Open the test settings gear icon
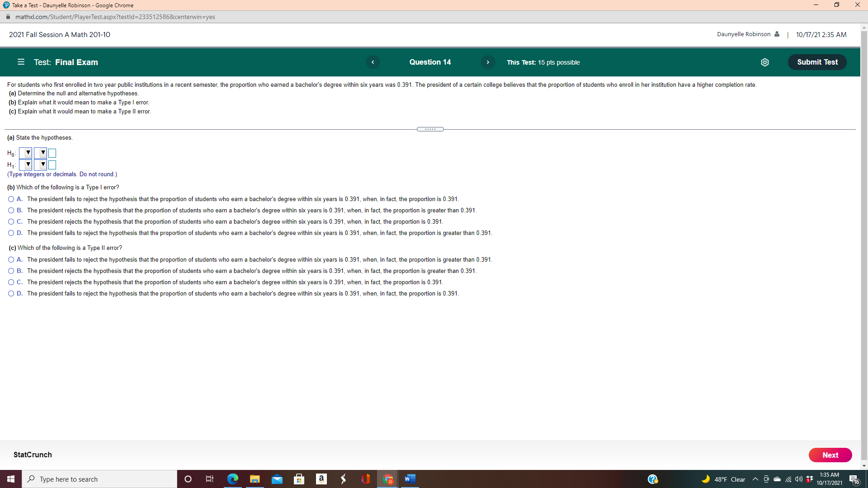 click(765, 62)
